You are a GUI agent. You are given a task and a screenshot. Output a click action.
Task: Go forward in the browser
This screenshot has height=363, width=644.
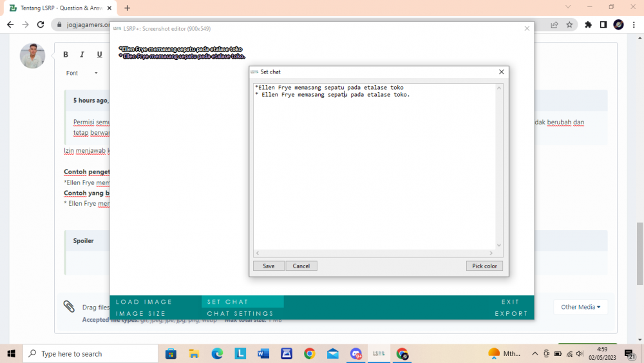tap(26, 25)
